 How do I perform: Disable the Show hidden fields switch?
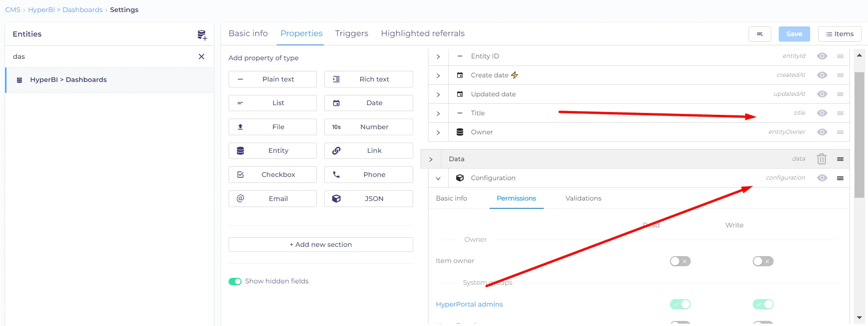click(235, 282)
